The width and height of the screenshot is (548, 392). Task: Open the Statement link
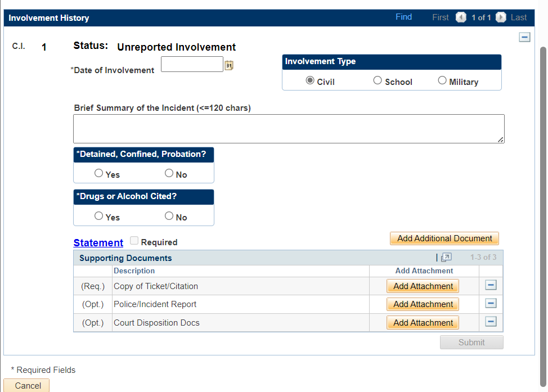pos(98,243)
